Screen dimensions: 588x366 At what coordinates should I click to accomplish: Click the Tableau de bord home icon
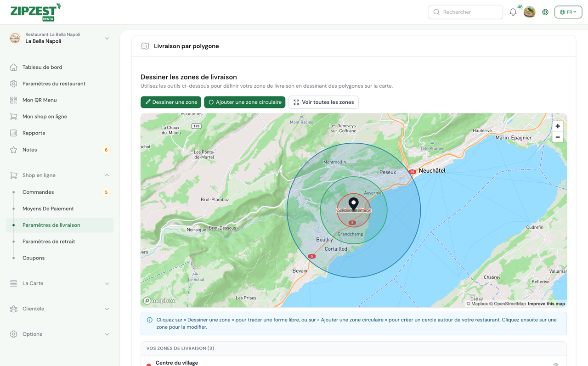point(14,67)
